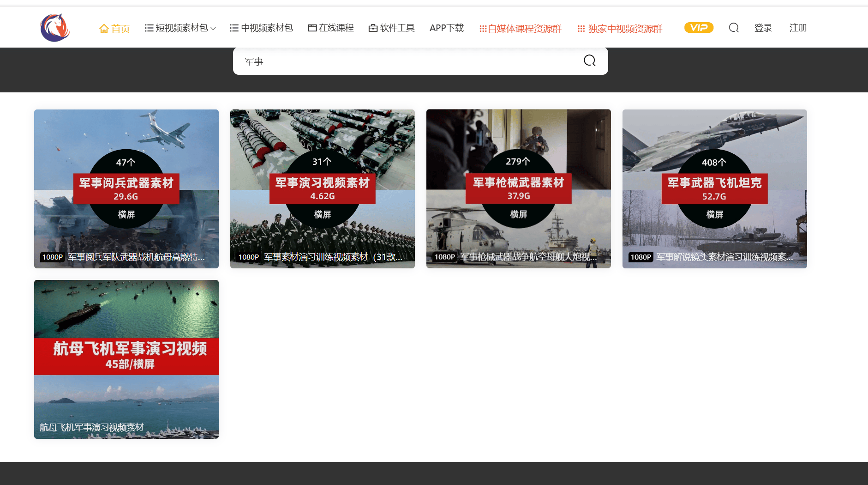This screenshot has height=485, width=868.
Task: Focus the search field containing 军事
Action: pyautogui.click(x=406, y=61)
